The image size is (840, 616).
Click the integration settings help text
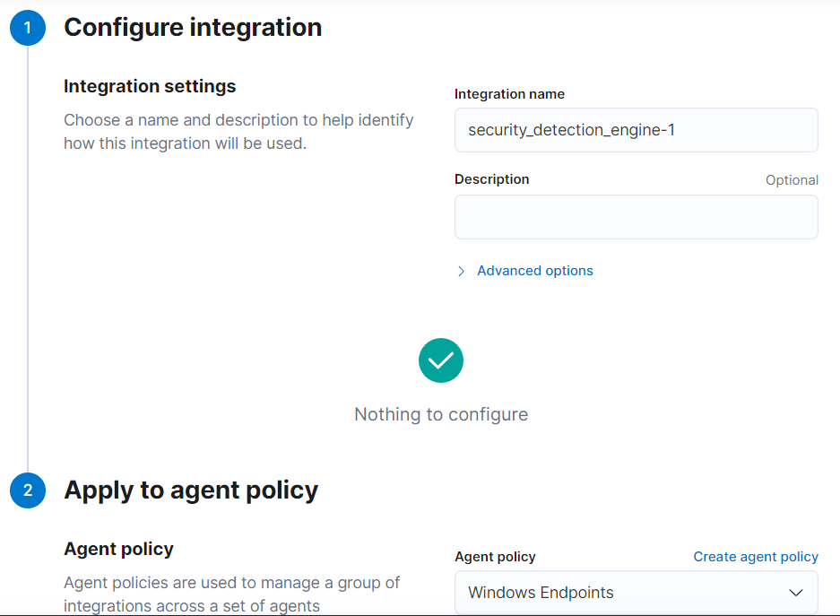(238, 131)
